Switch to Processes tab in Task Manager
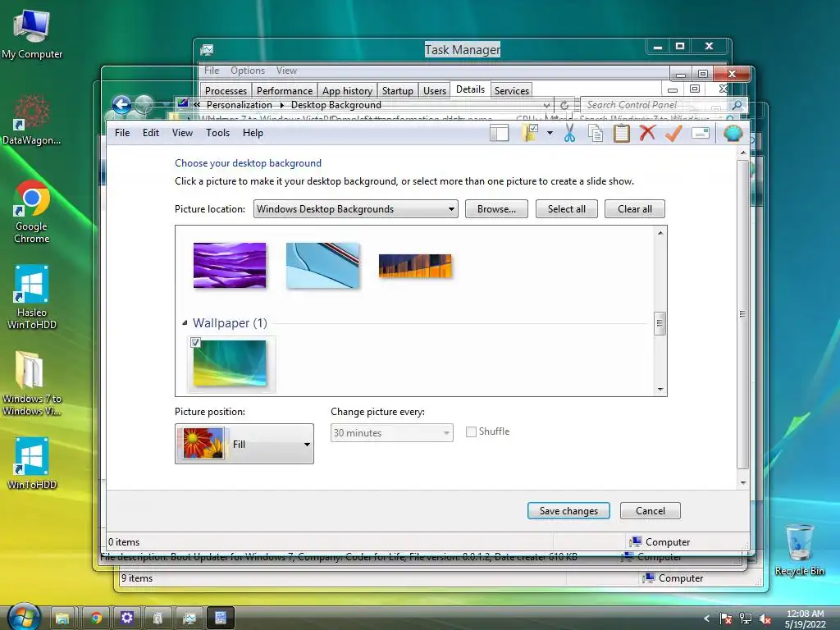 tap(226, 90)
